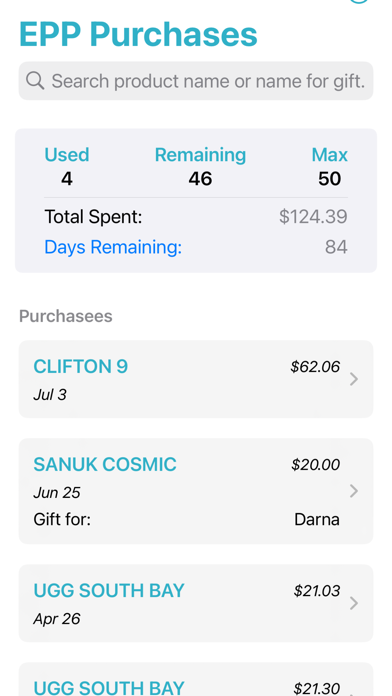Tap the partially visible circular icon at top right

[359, 1]
